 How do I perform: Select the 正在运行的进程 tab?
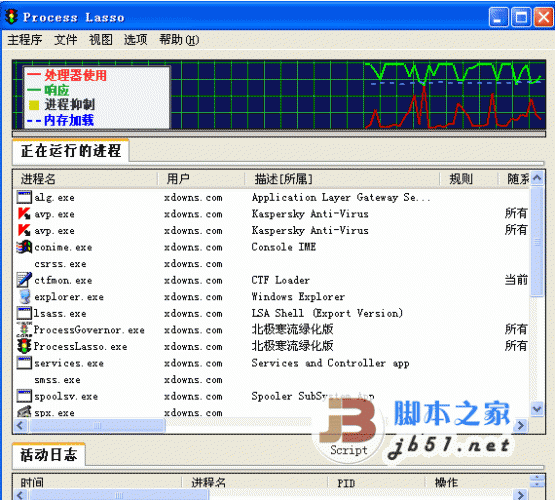pos(71,151)
